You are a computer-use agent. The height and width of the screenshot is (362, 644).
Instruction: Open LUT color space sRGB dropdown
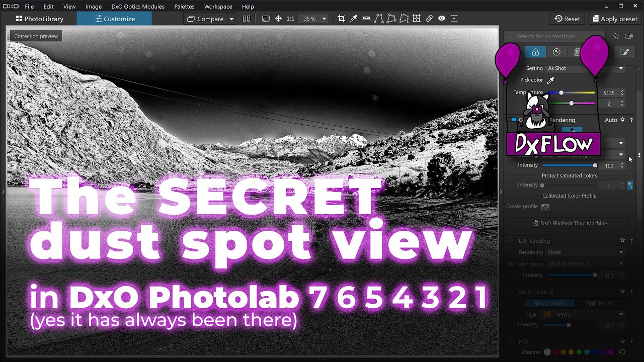click(x=585, y=264)
